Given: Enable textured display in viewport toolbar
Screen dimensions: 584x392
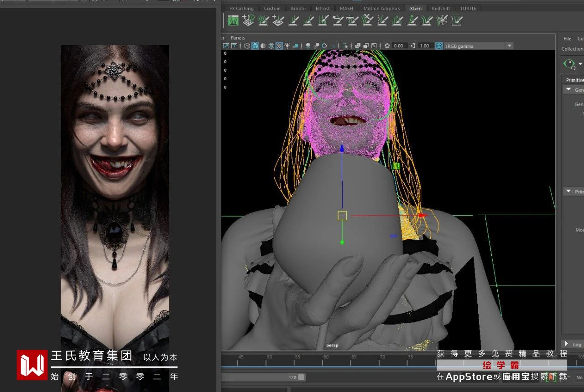Looking at the screenshot, I should click(279, 46).
